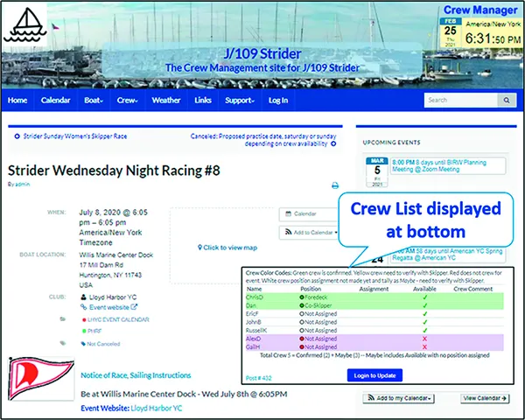The width and height of the screenshot is (525, 420).
Task: Go to the Weather menu item
Action: 166,101
